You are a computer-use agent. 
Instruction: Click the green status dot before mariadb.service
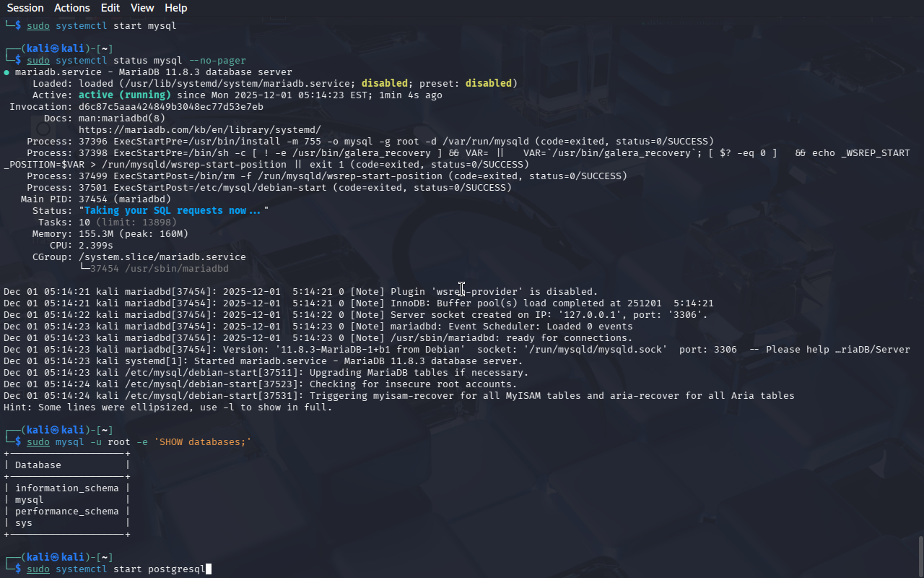(6, 72)
